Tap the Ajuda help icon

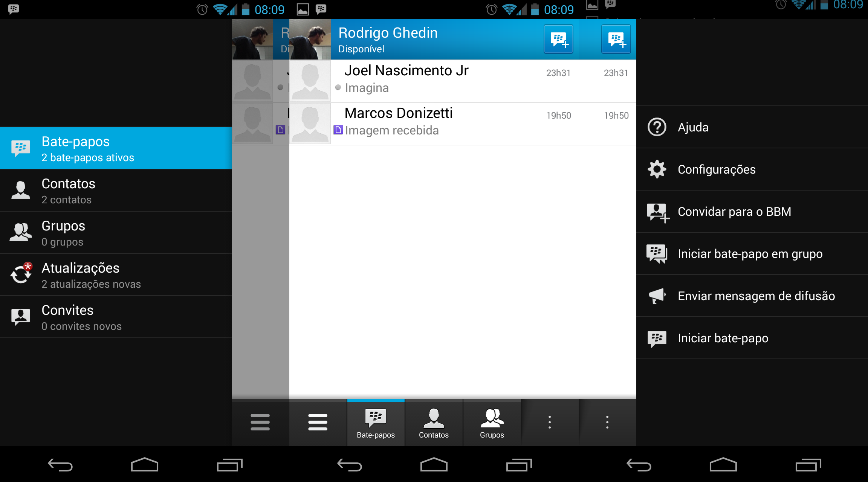pyautogui.click(x=657, y=127)
